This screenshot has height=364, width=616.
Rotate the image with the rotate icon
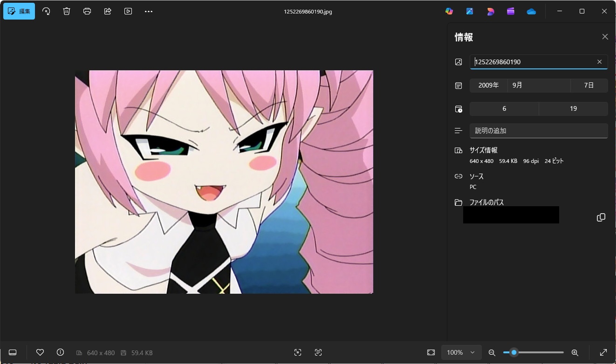46,11
